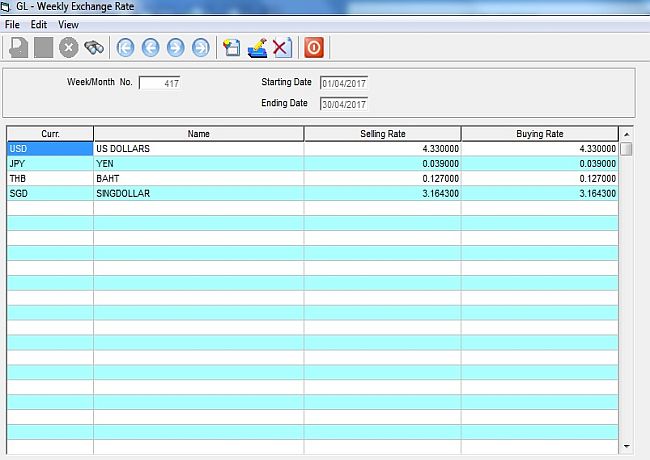Image resolution: width=650 pixels, height=460 pixels.
Task: Click the new record icon
Action: (233, 47)
